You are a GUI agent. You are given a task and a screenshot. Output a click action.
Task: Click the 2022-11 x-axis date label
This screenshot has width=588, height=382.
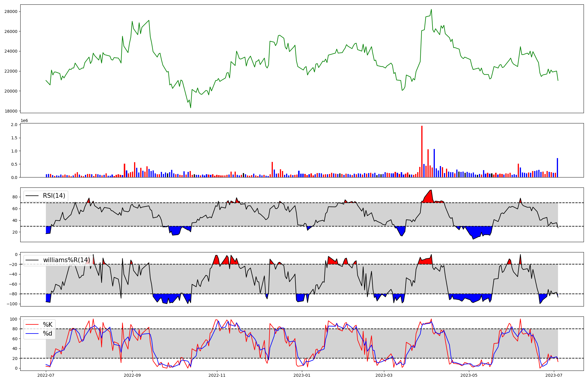[217, 375]
